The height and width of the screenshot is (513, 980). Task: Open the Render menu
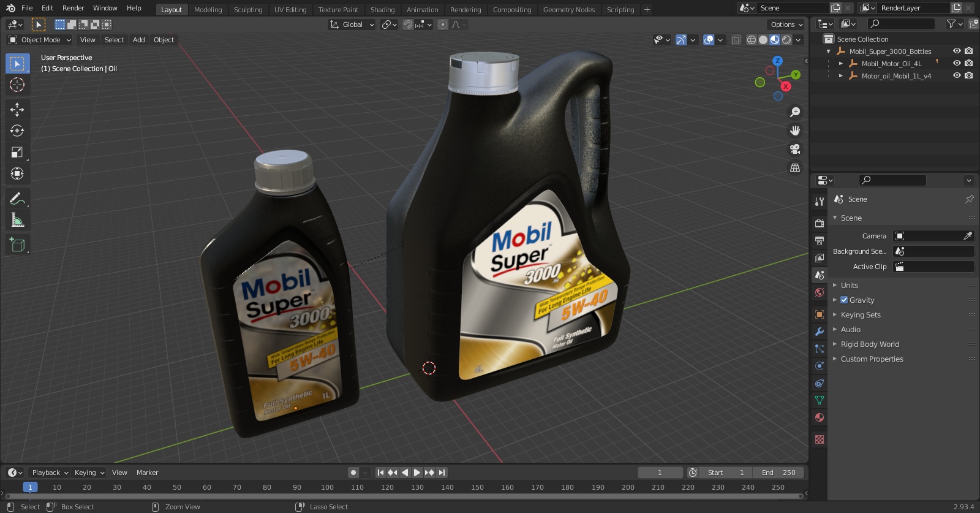pyautogui.click(x=73, y=8)
